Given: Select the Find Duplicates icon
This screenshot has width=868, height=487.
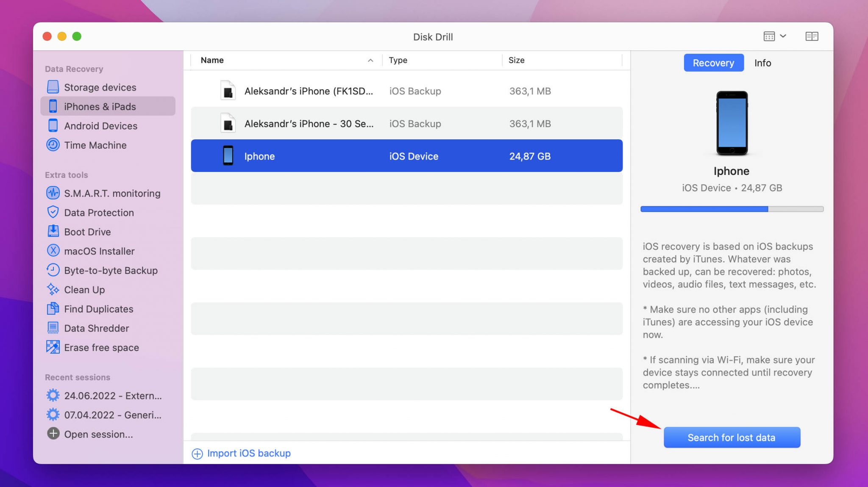Looking at the screenshot, I should [53, 308].
